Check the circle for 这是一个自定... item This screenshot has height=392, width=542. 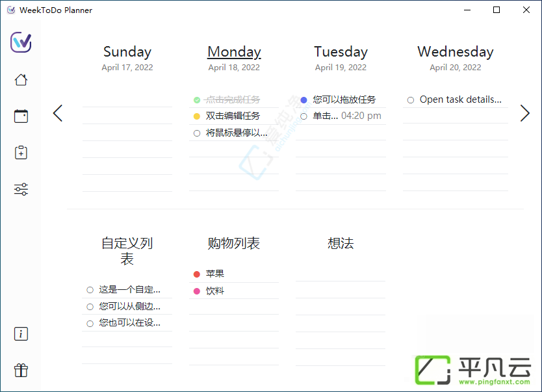90,290
